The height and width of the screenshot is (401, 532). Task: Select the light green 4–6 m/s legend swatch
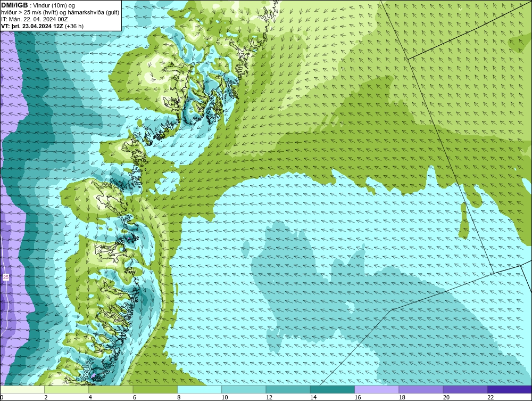(111, 389)
